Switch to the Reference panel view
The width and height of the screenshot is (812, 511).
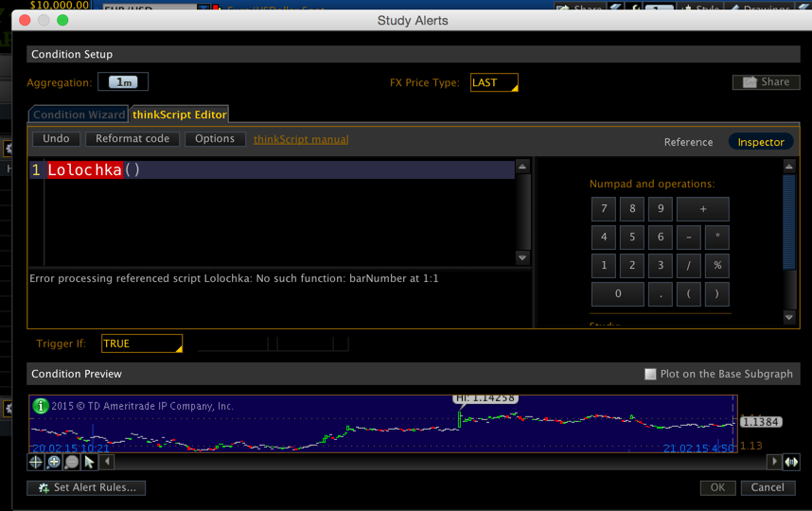688,142
